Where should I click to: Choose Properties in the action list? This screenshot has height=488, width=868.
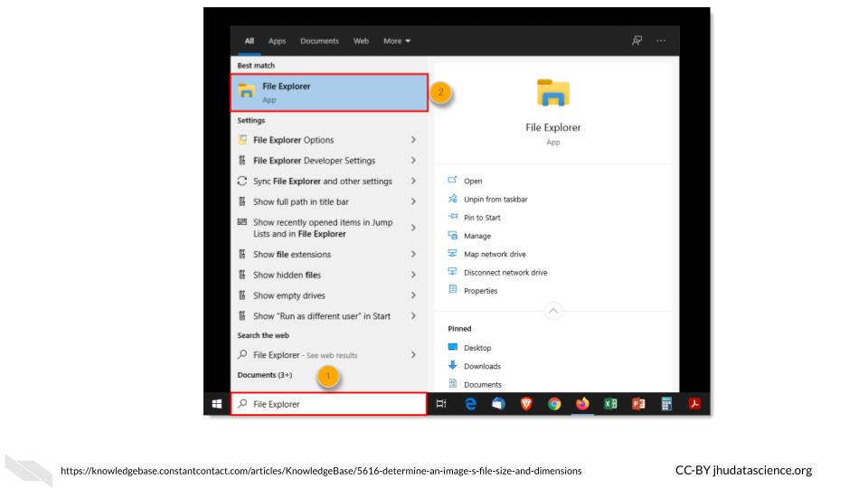tap(480, 290)
